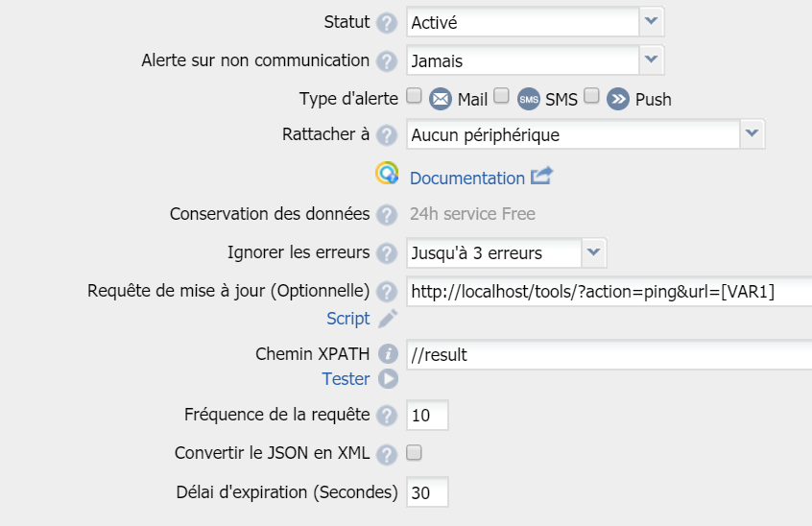Enable the Mail alert checkbox
The image size is (812, 526).
tap(414, 96)
